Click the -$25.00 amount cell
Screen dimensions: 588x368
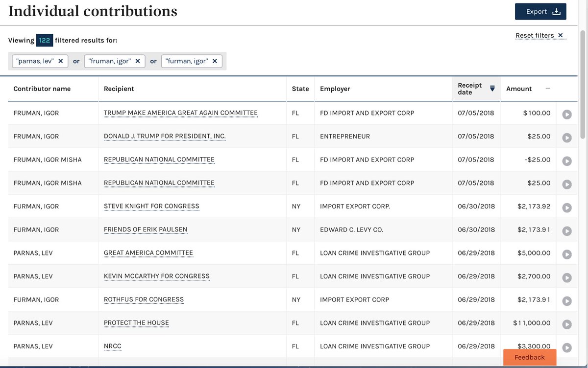tap(538, 160)
